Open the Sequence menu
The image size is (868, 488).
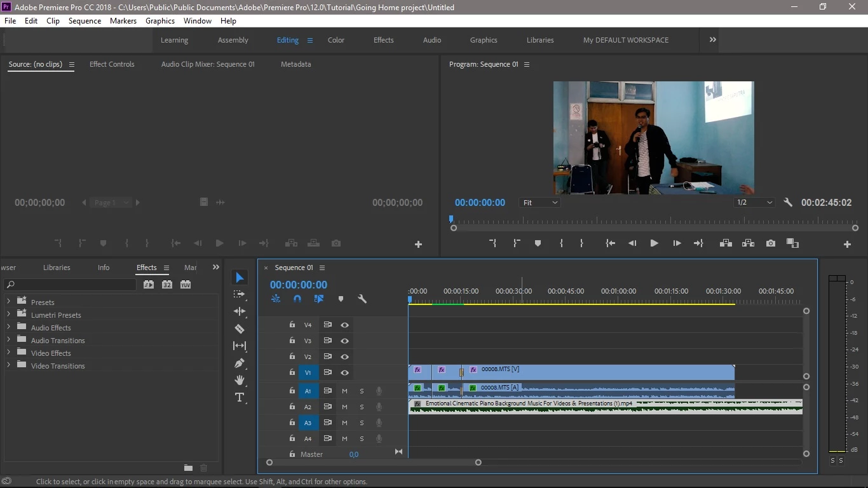(85, 21)
